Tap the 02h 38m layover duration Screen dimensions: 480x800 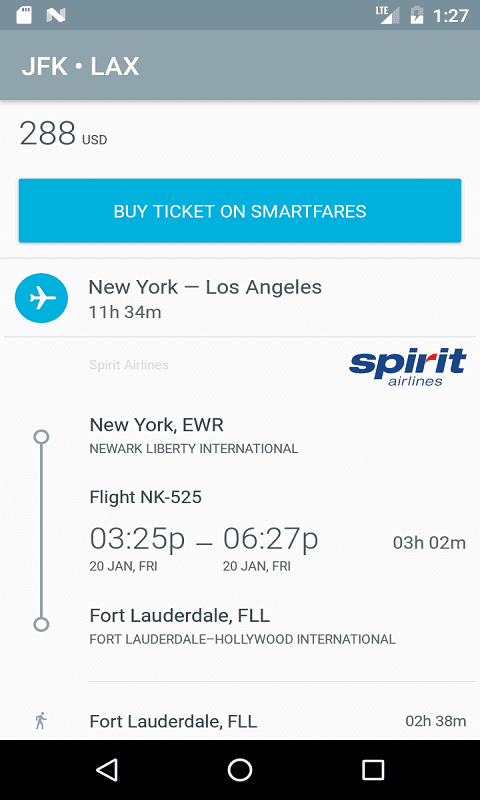(436, 721)
